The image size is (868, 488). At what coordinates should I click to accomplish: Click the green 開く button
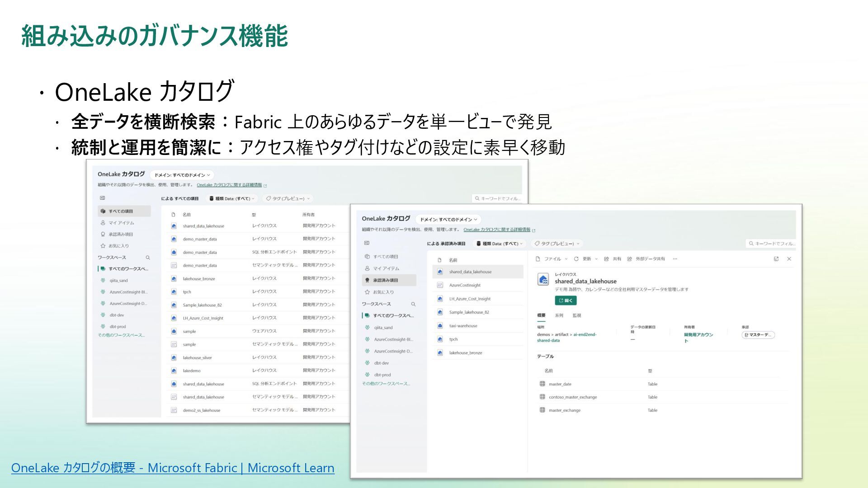(566, 300)
